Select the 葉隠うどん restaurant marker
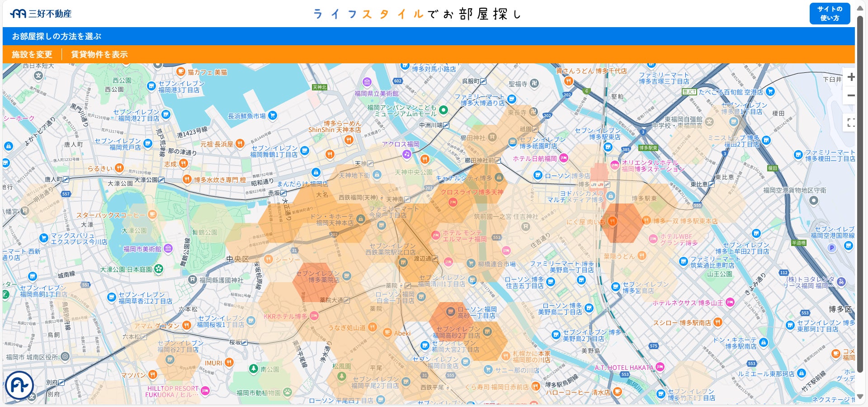 pos(642,256)
